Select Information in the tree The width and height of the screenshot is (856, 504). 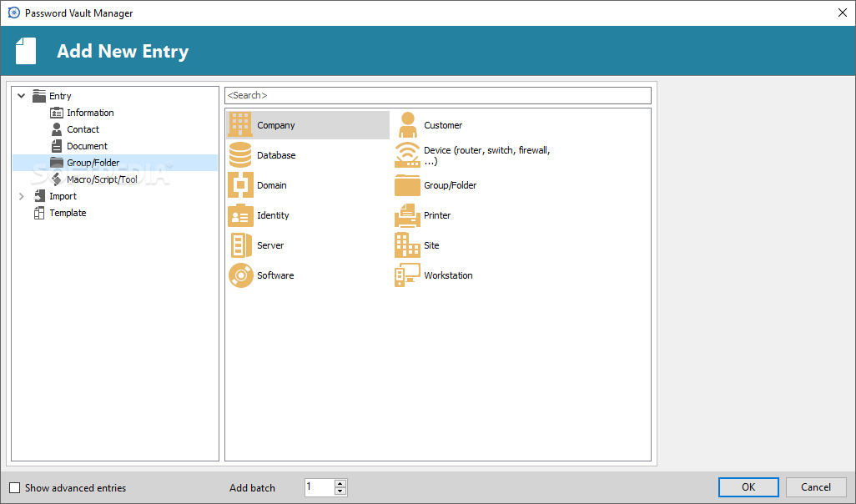(91, 113)
